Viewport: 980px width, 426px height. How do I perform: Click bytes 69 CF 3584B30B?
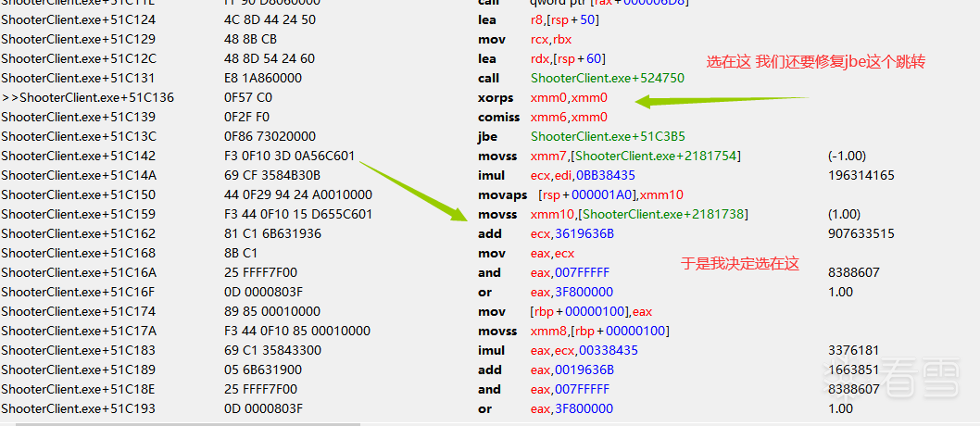[272, 176]
